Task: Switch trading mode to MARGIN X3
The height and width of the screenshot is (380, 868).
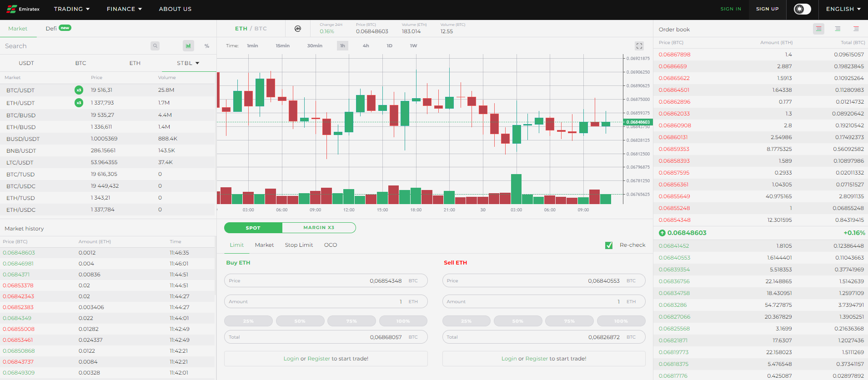Action: click(319, 228)
